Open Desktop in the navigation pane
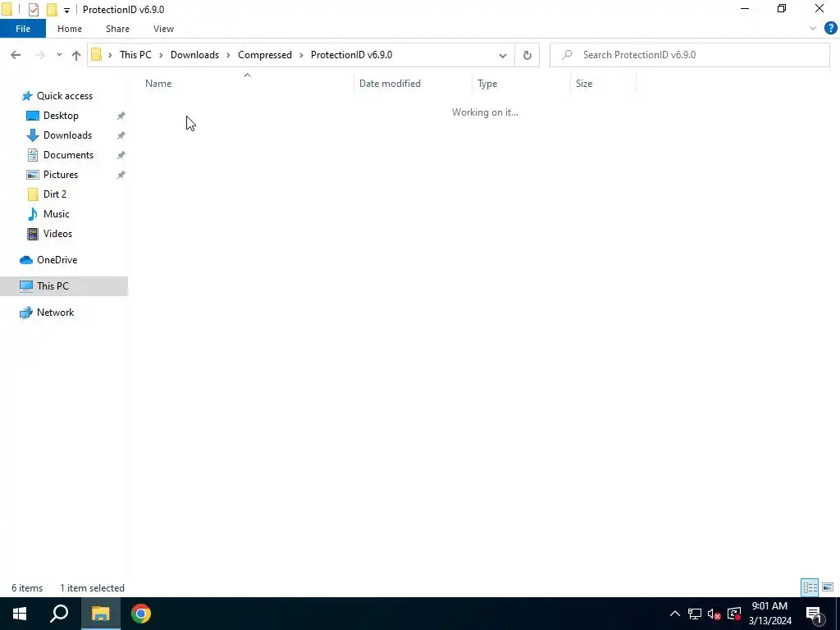 61,116
